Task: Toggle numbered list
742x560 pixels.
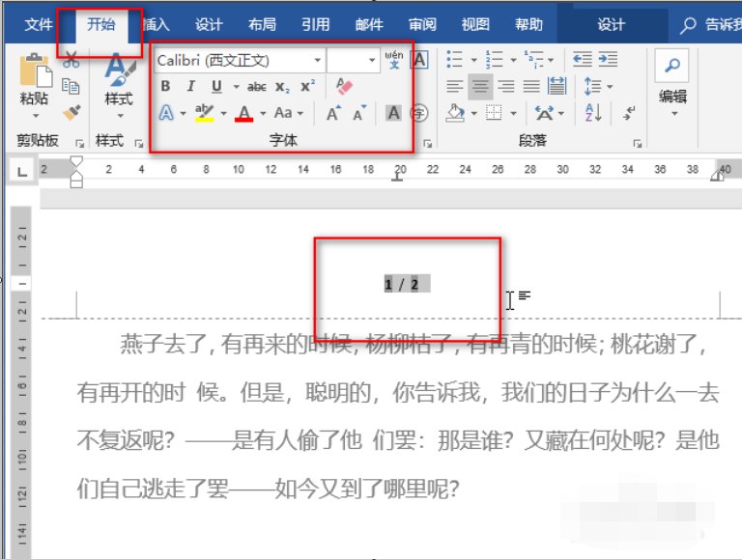Action: coord(494,60)
